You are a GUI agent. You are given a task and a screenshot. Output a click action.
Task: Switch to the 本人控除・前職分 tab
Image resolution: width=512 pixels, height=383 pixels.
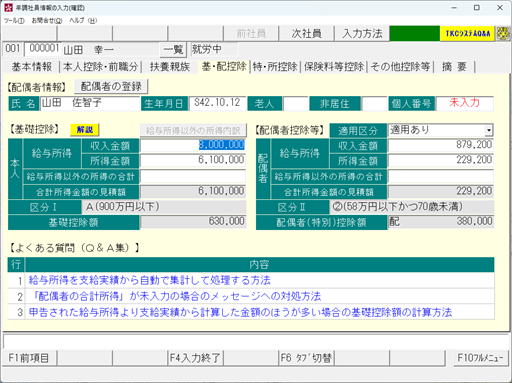100,67
